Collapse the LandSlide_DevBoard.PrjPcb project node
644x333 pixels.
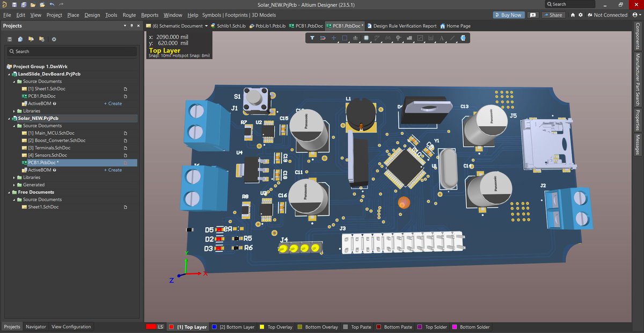pos(8,74)
